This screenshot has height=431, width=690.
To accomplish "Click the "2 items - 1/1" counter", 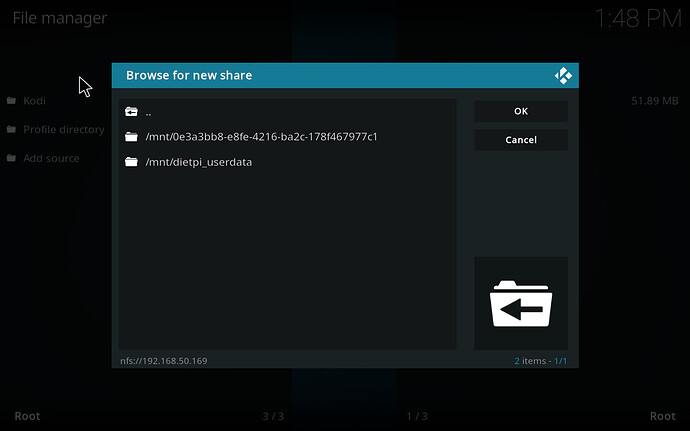I will [x=540, y=360].
